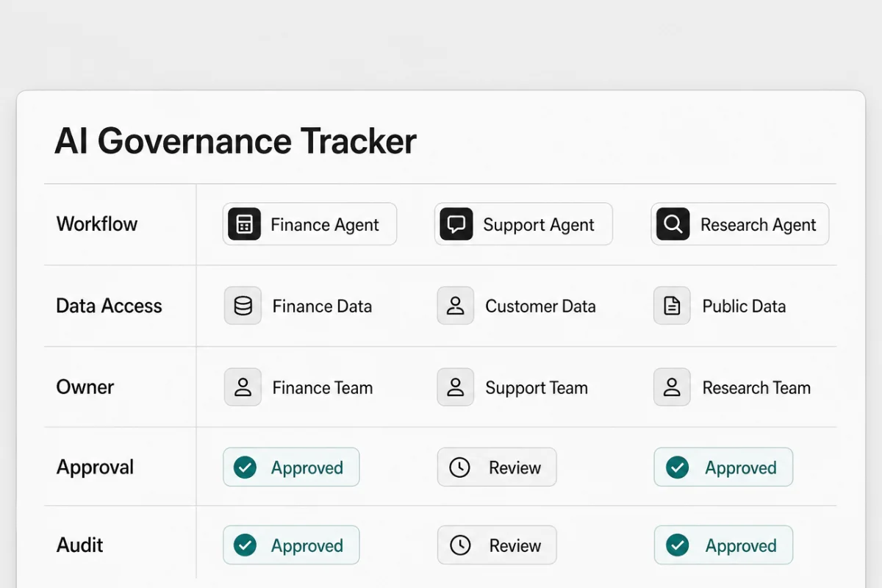Click the Customer Data person icon
This screenshot has width=882, height=588.
(456, 306)
